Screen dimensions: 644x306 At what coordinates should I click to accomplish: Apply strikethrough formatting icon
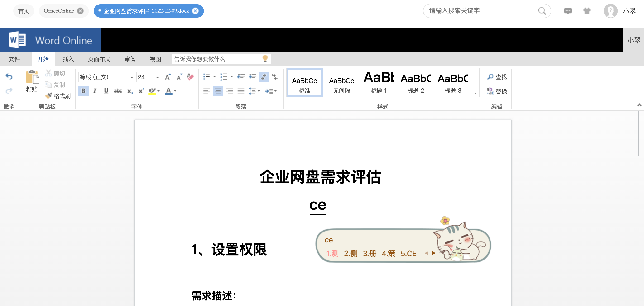pos(118,91)
